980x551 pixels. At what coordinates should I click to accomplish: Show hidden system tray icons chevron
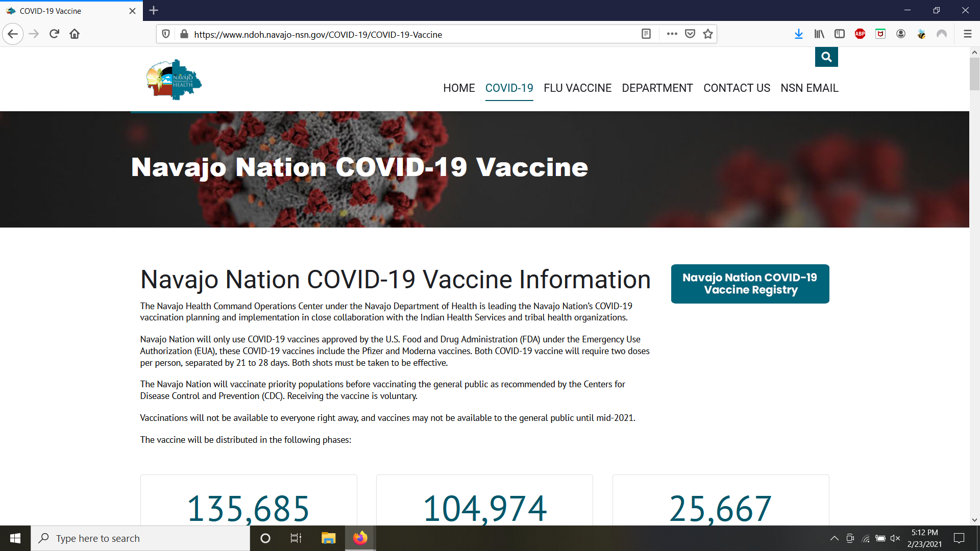835,538
